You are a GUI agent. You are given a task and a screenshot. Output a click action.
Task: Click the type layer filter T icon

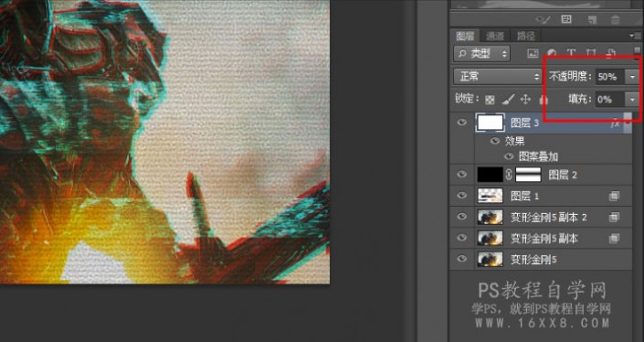pyautogui.click(x=571, y=53)
